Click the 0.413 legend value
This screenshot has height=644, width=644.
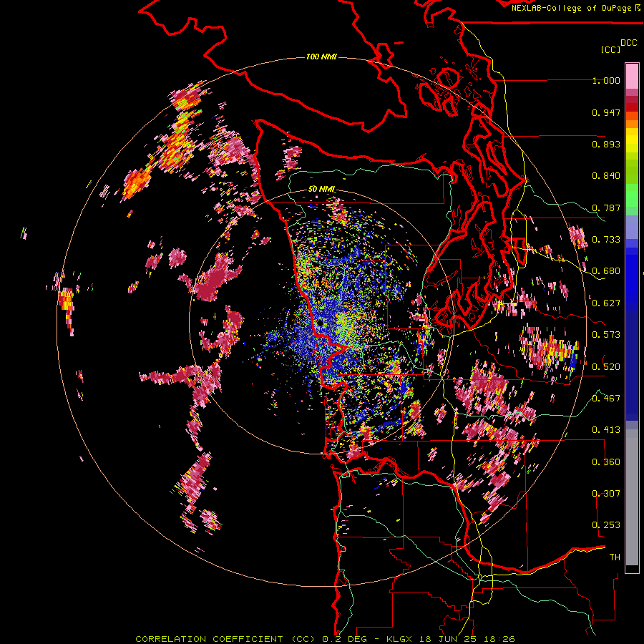click(x=606, y=430)
